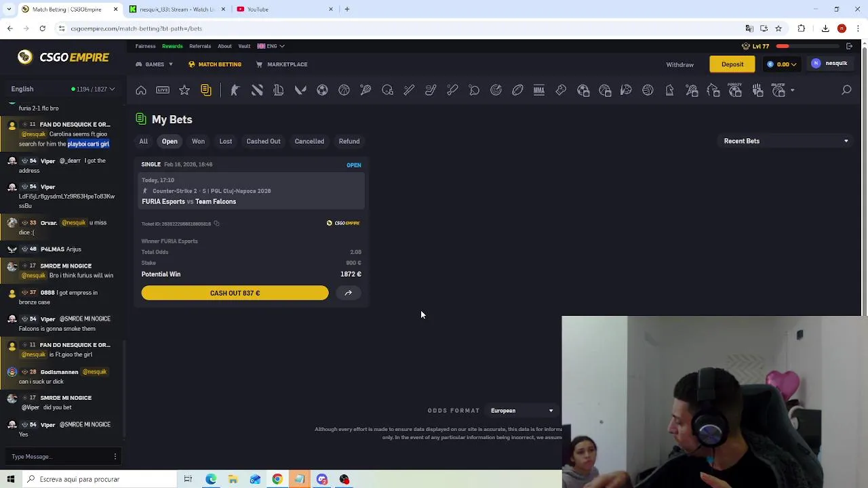Open the Rewards link

pyautogui.click(x=172, y=46)
